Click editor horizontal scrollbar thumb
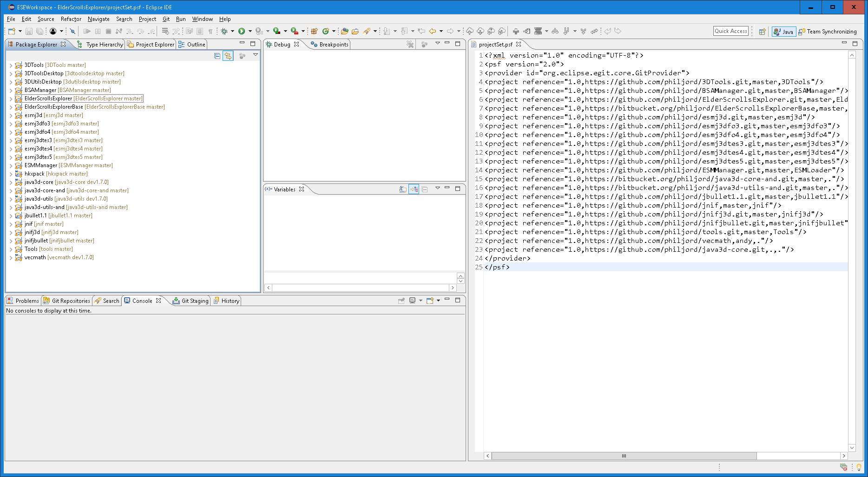868x477 pixels. click(x=624, y=456)
